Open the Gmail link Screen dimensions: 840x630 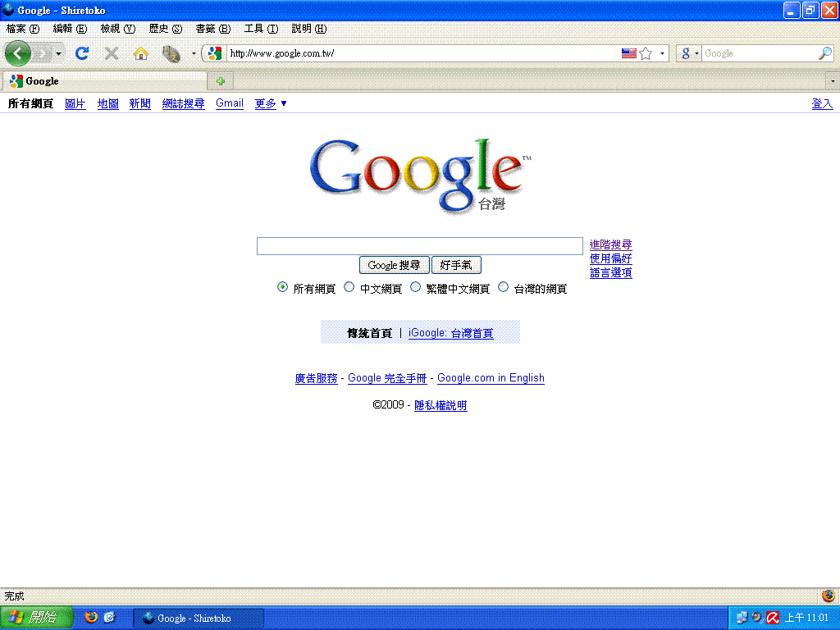click(230, 103)
